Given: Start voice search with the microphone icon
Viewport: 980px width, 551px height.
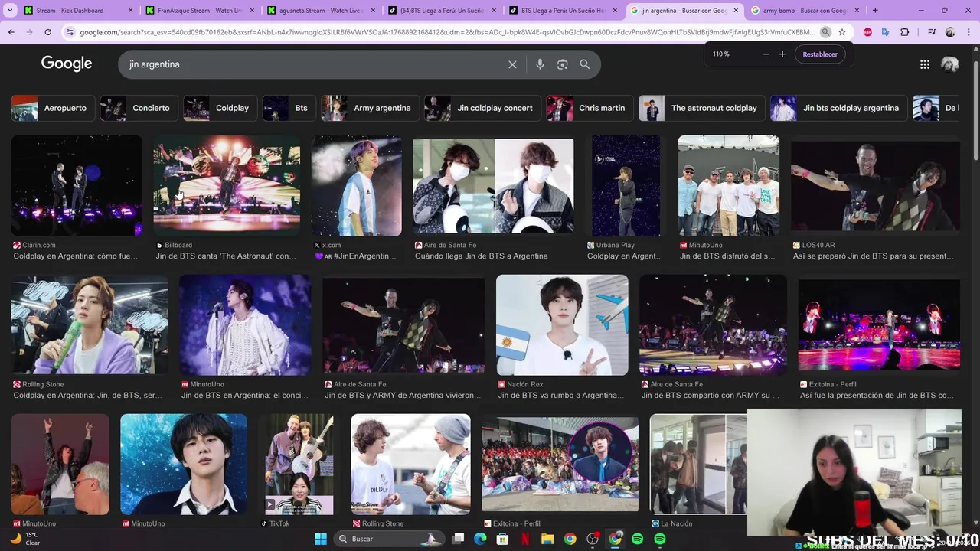Looking at the screenshot, I should coord(540,64).
